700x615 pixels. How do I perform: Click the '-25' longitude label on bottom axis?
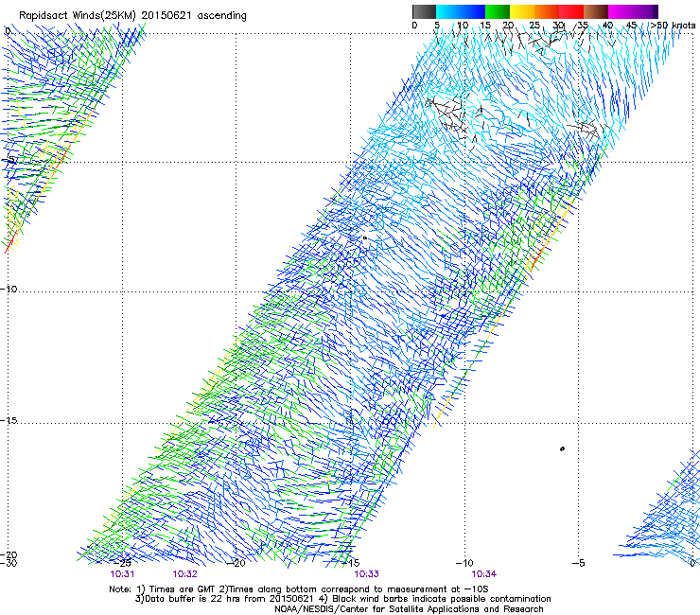pos(122,563)
